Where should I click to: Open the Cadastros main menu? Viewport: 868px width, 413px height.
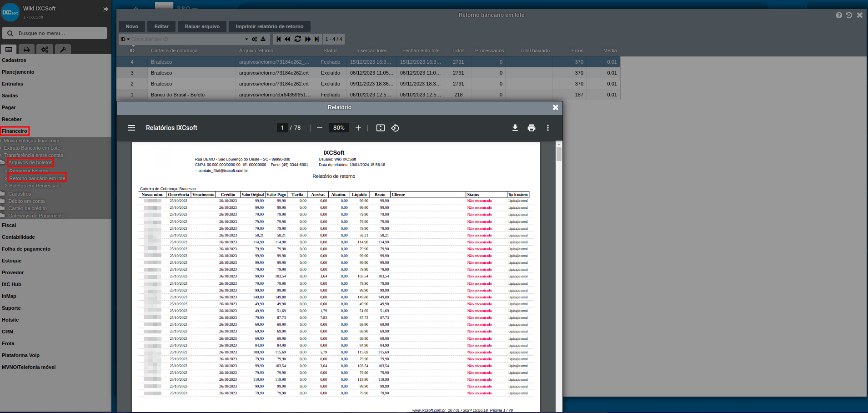point(14,60)
